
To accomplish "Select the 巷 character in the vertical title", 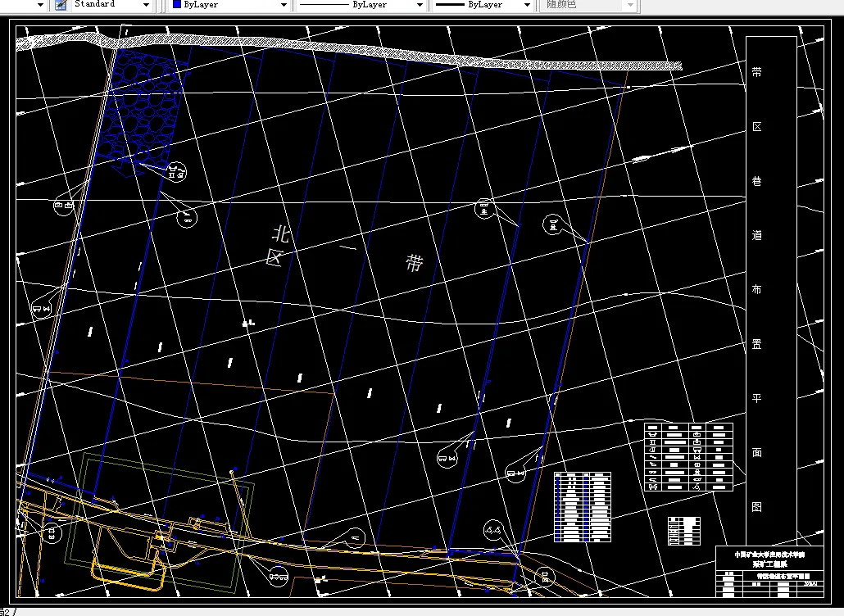I will [x=757, y=181].
